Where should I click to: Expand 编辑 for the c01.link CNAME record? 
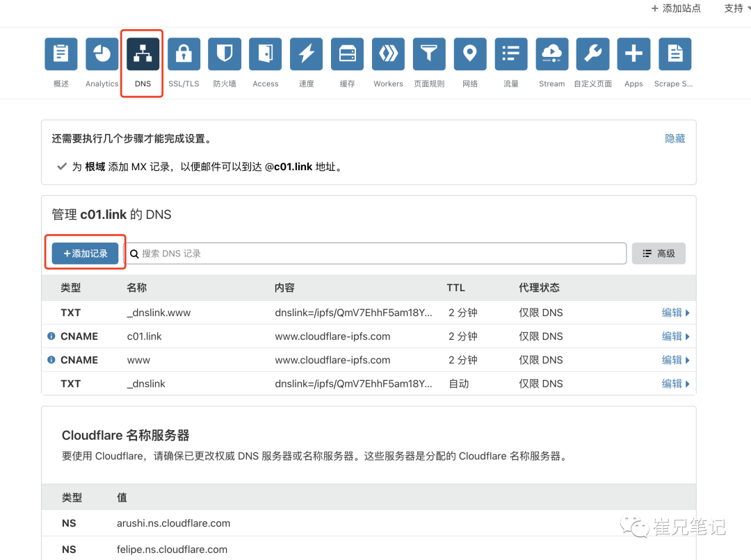click(x=675, y=336)
